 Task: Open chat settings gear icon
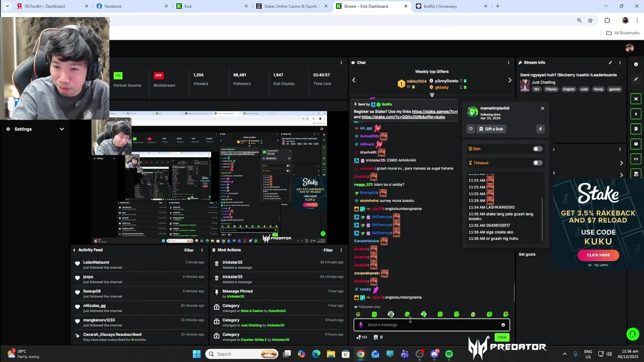point(488,337)
